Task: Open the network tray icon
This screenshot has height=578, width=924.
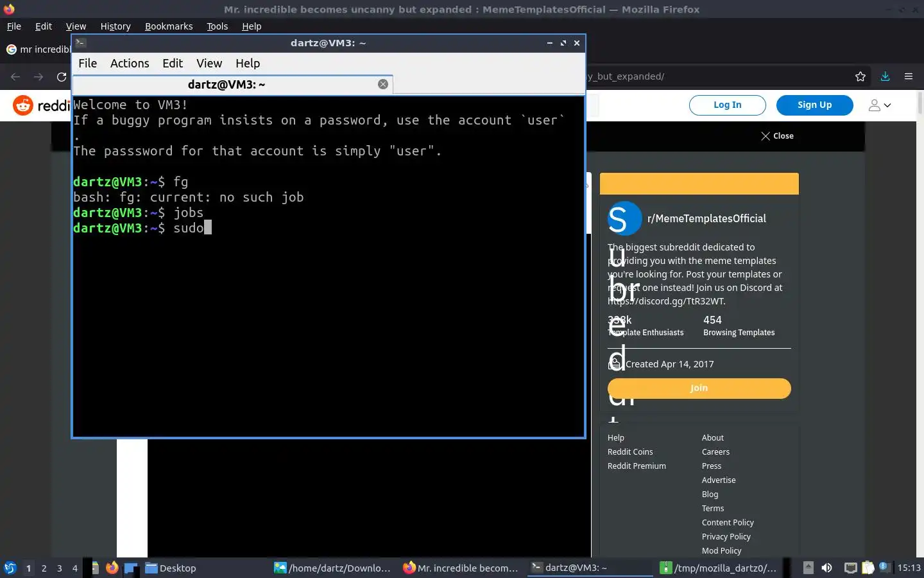Action: click(x=850, y=568)
